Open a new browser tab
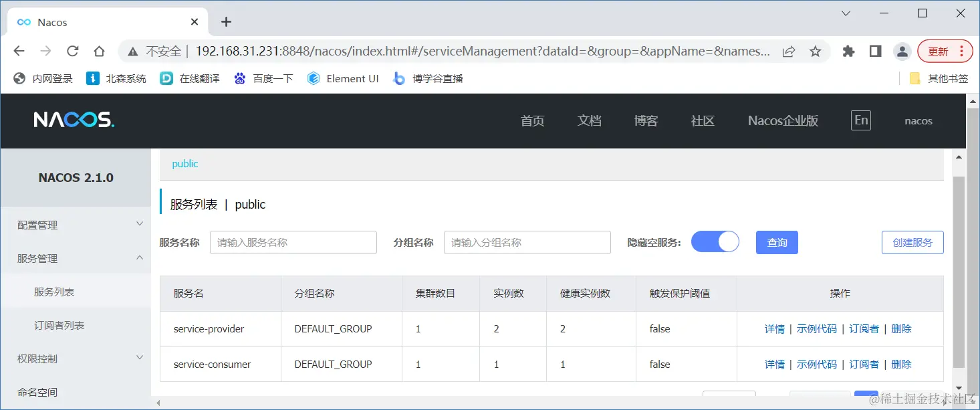This screenshot has width=980, height=410. click(226, 22)
